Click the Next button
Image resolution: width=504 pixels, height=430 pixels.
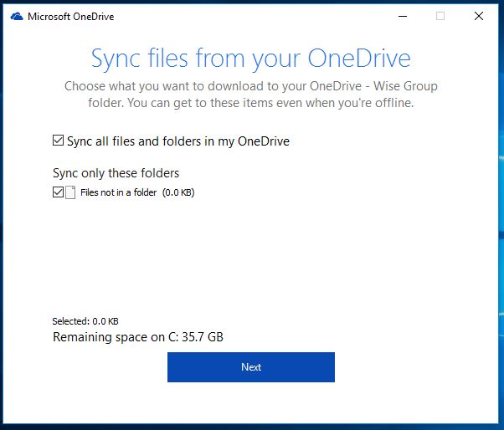coord(250,367)
